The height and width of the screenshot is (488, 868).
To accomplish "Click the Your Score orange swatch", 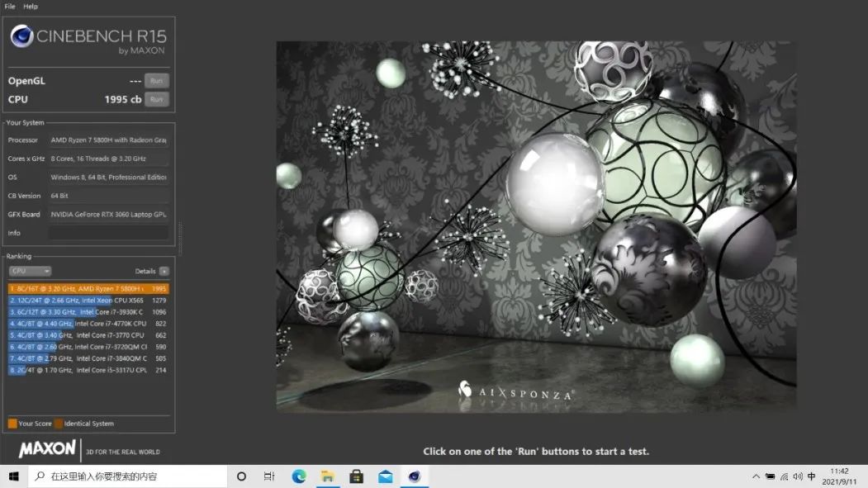I will coord(12,424).
